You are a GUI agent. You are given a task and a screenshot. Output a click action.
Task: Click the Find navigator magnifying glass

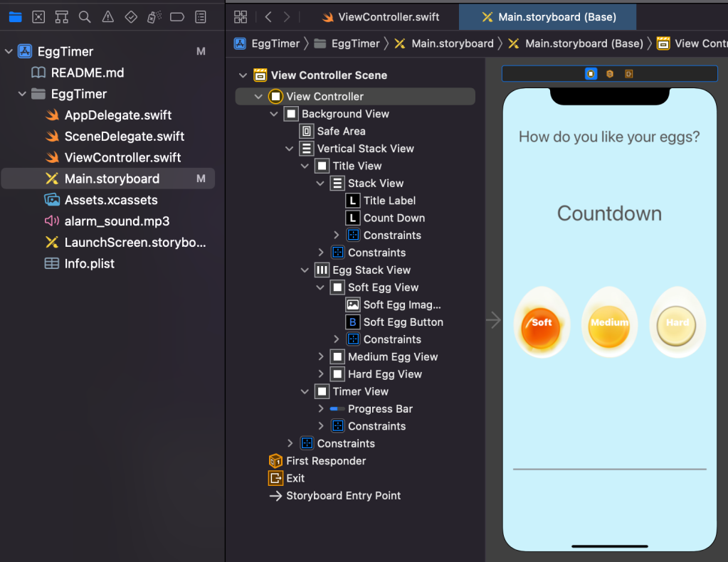click(x=85, y=16)
